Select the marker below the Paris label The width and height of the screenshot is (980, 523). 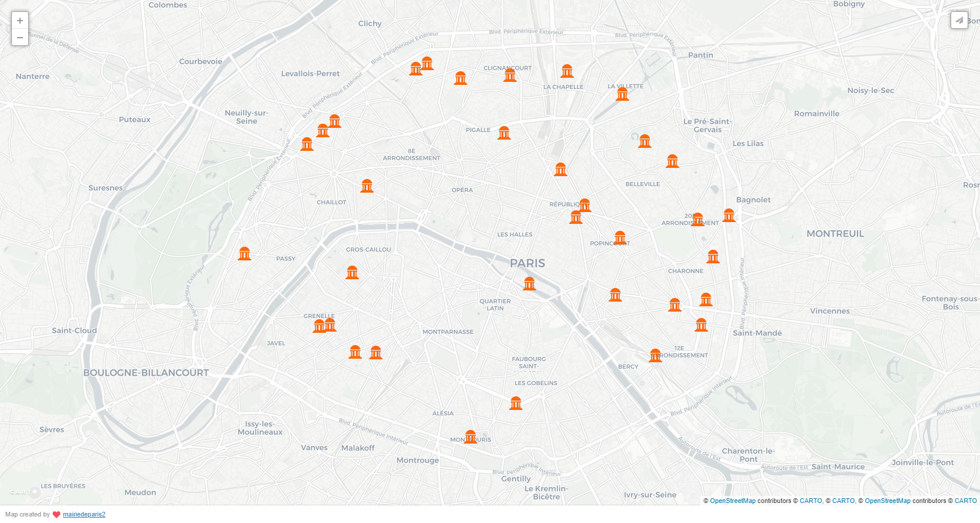pyautogui.click(x=530, y=283)
